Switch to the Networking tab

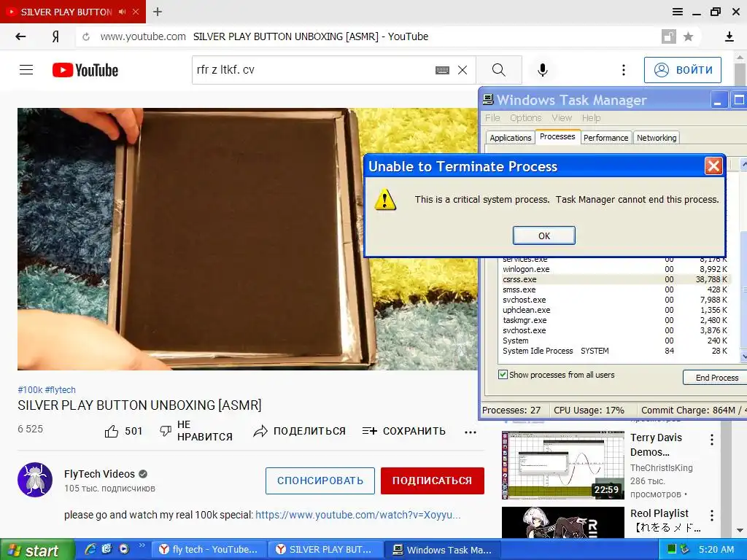click(657, 138)
